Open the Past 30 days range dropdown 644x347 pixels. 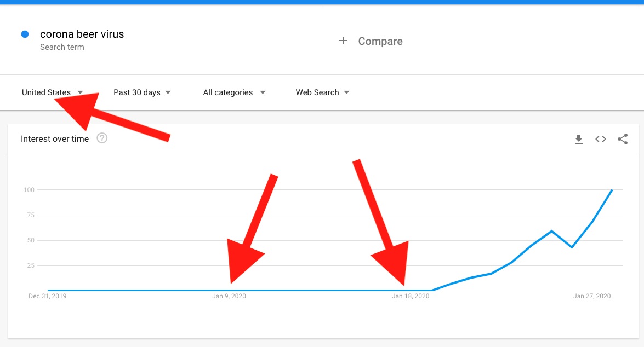pos(142,92)
